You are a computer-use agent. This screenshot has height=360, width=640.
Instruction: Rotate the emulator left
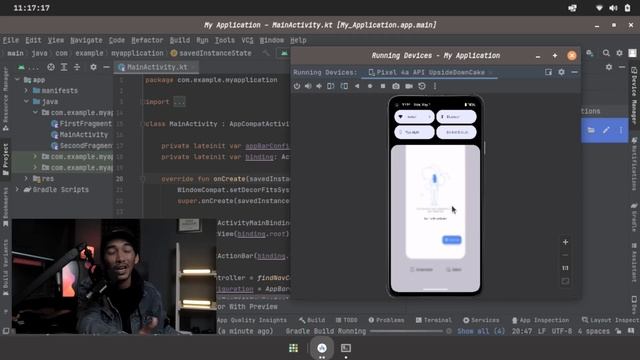(x=331, y=86)
